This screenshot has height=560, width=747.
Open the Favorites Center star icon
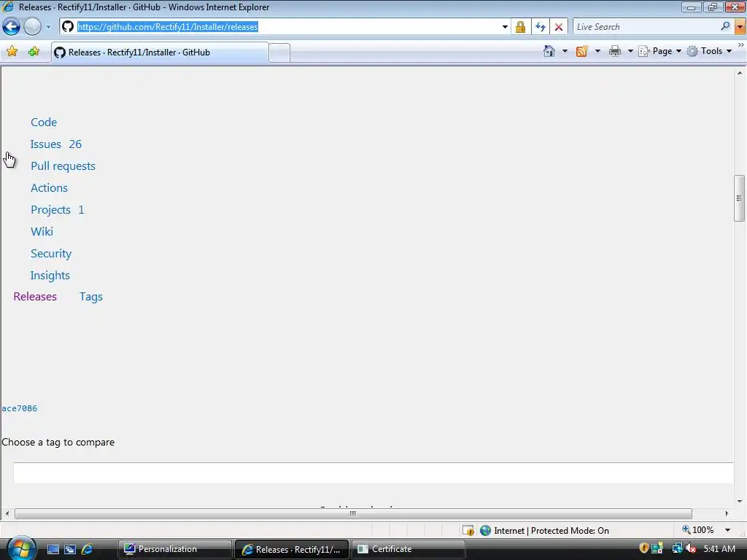pos(12,52)
